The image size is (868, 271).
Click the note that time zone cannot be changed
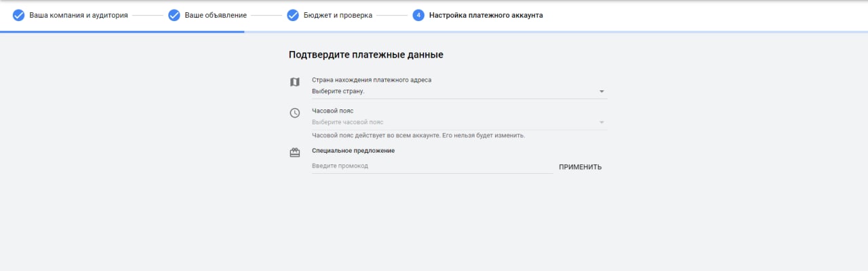418,135
